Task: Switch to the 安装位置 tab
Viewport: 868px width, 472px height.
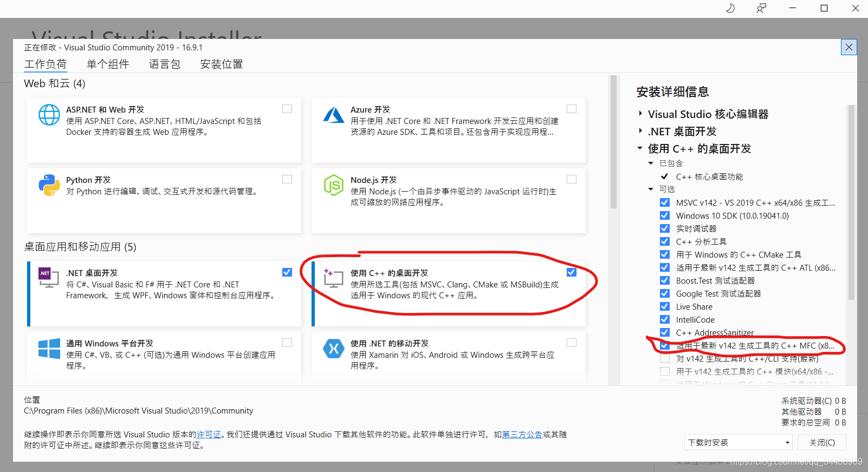Action: coord(222,64)
